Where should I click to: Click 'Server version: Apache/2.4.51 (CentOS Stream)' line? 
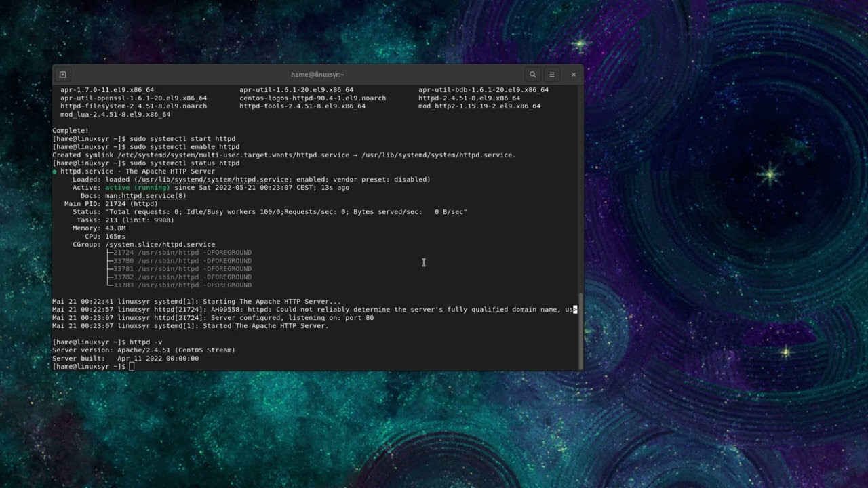click(x=144, y=350)
